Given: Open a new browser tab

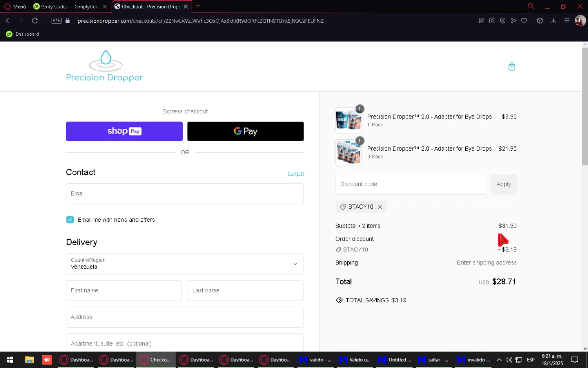Looking at the screenshot, I should [198, 6].
